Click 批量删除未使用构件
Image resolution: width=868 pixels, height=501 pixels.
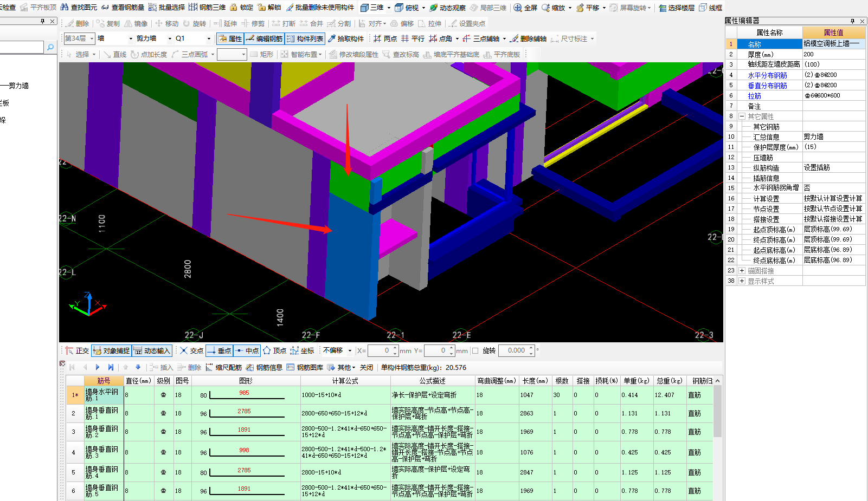[320, 8]
